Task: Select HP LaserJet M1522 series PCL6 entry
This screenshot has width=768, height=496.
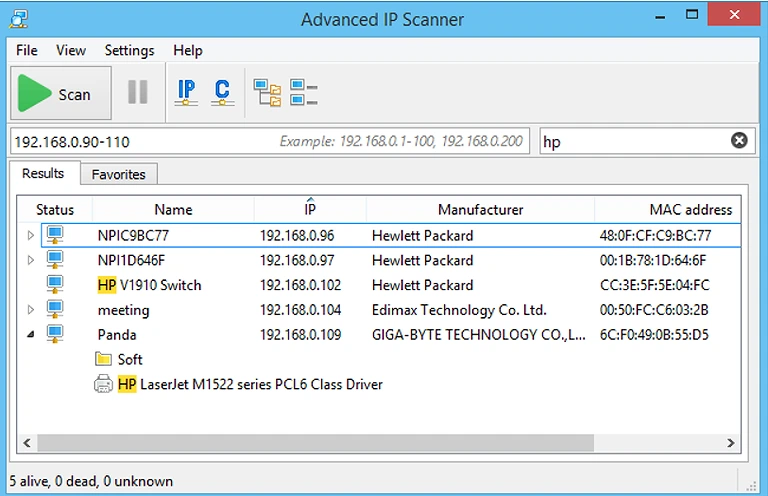Action: 250,384
